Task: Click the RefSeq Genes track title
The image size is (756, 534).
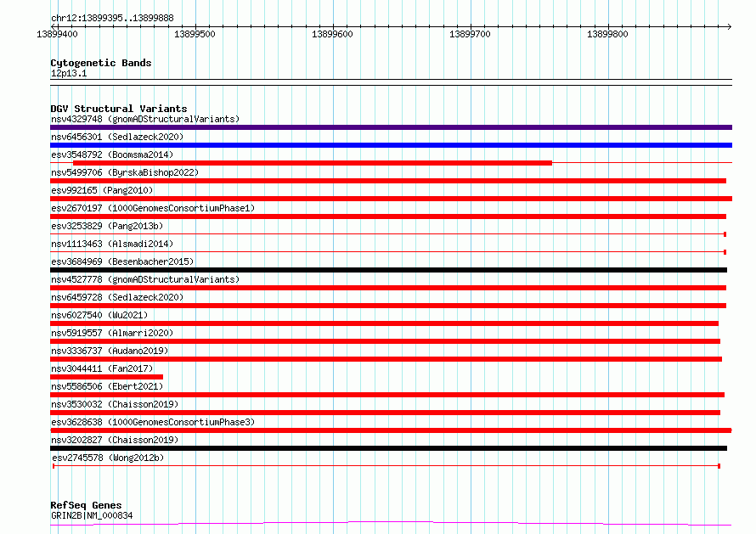Action: (x=86, y=505)
